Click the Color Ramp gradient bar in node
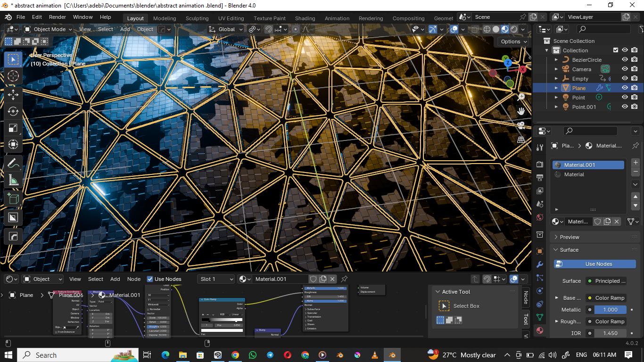This screenshot has width=644, height=362. [x=223, y=320]
